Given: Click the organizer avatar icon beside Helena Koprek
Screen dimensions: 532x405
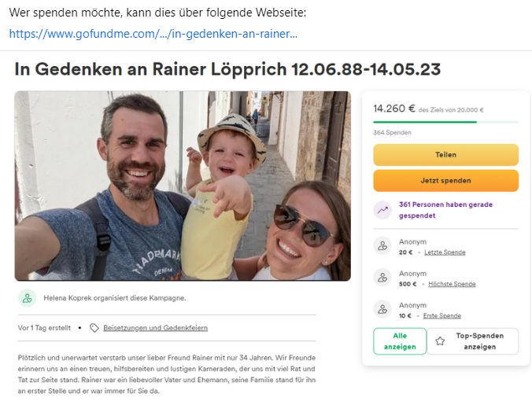Looking at the screenshot, I should (x=27, y=298).
